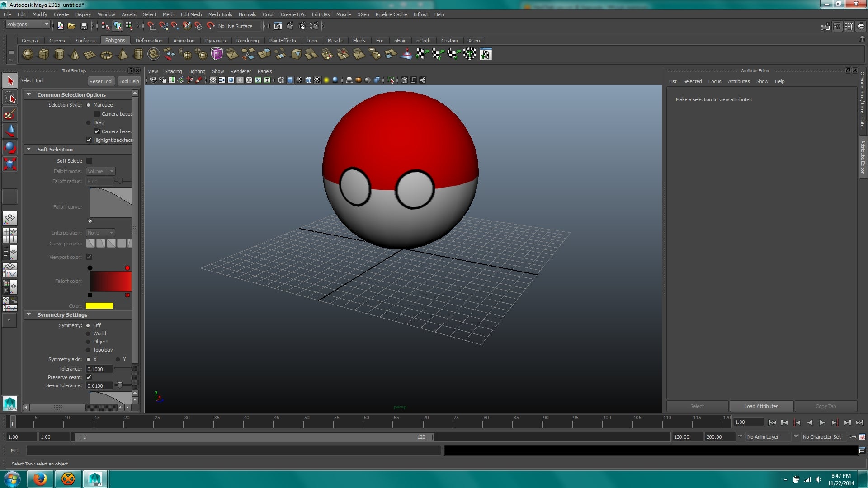Collapse the Symmetry Settings section
Viewport: 868px width, 488px height.
coord(29,314)
